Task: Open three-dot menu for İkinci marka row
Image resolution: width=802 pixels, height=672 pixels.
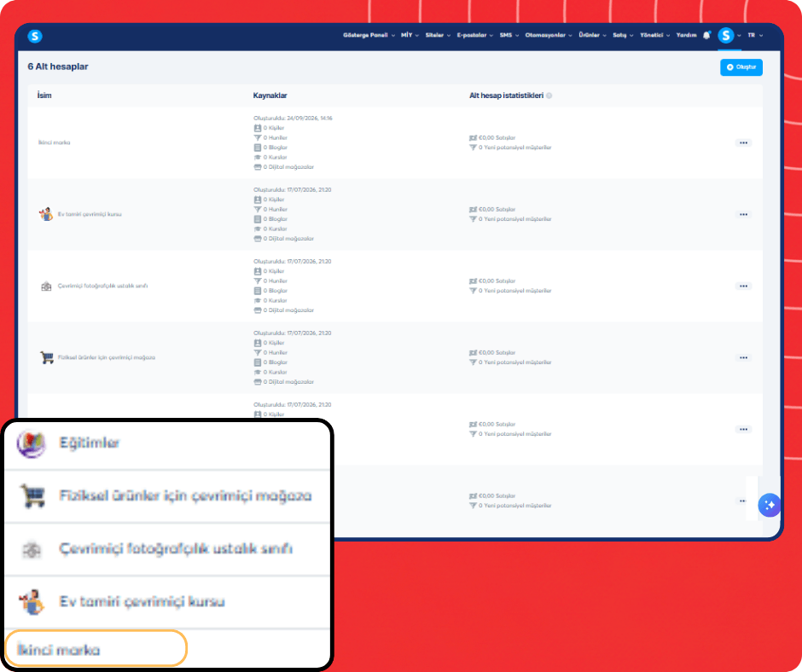Action: (744, 142)
